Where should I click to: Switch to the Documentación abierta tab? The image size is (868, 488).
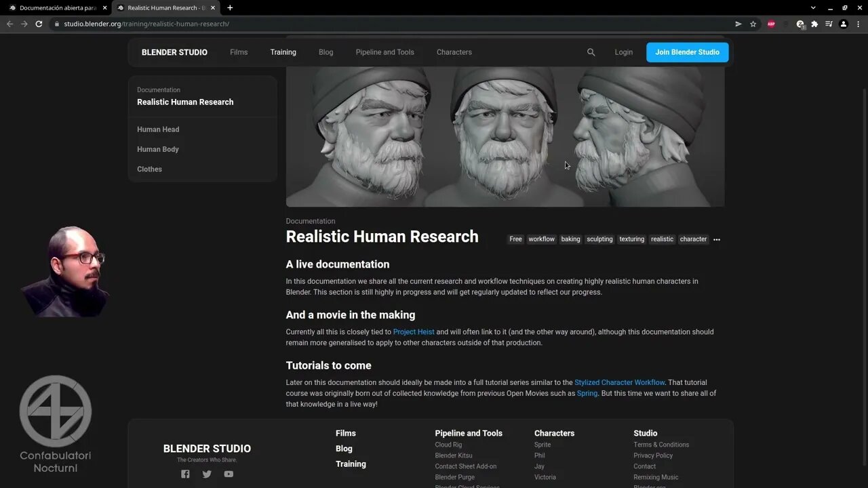(x=56, y=8)
